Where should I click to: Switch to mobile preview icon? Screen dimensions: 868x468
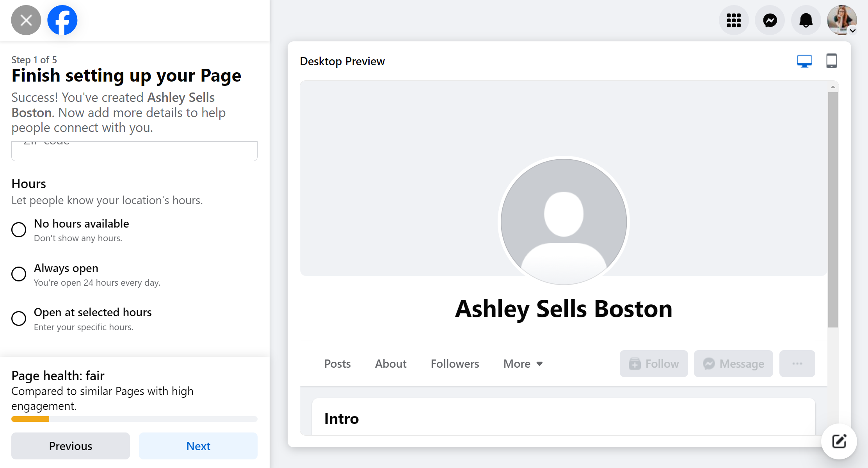(831, 61)
